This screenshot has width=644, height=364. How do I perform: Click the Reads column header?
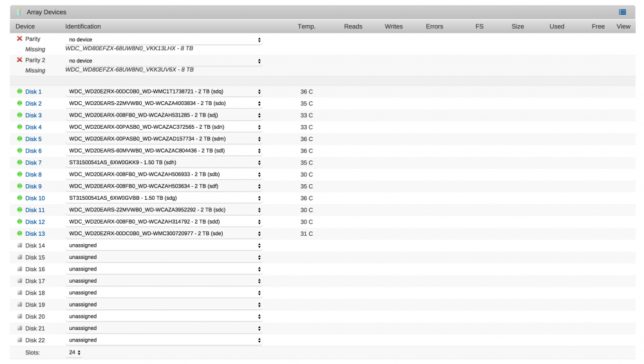[353, 26]
